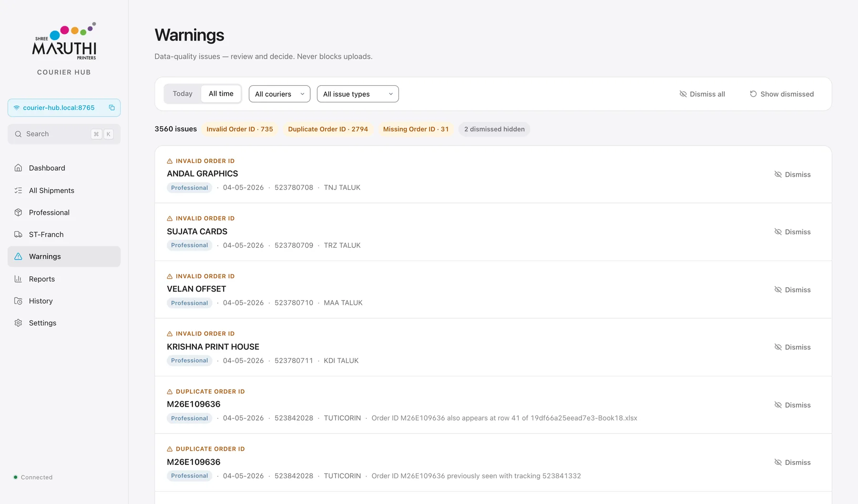
Task: Click tracking number 523780711
Action: 294,361
